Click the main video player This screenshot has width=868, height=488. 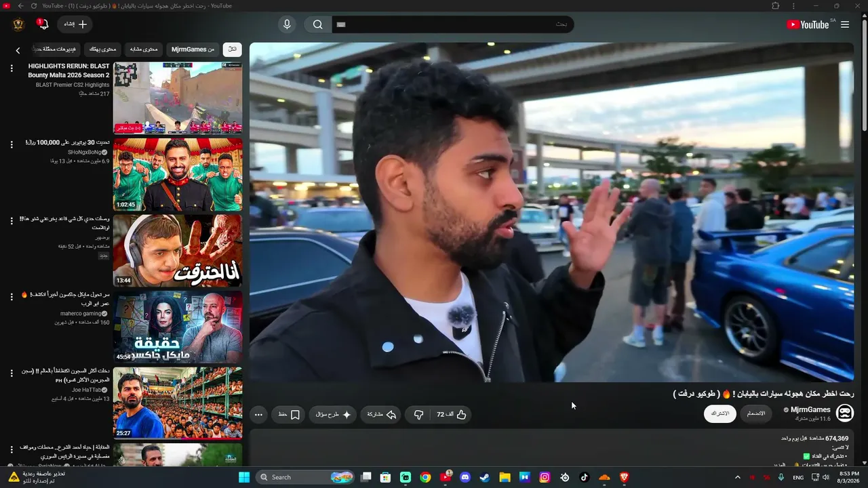tap(551, 212)
